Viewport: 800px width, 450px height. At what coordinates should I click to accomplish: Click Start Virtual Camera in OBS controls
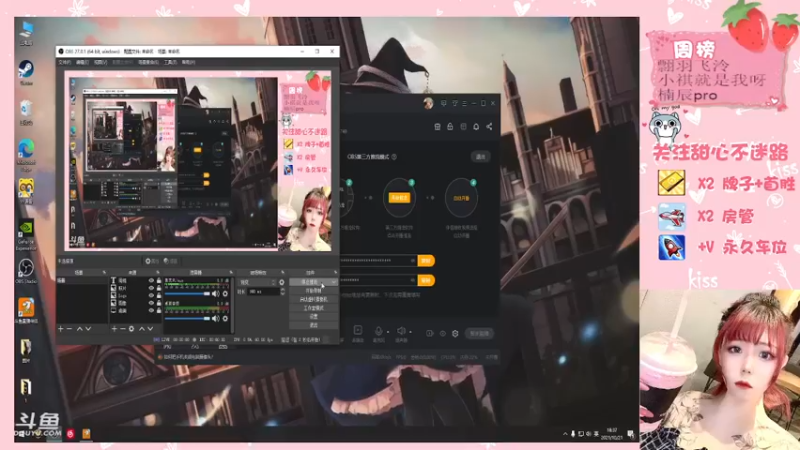tap(313, 299)
